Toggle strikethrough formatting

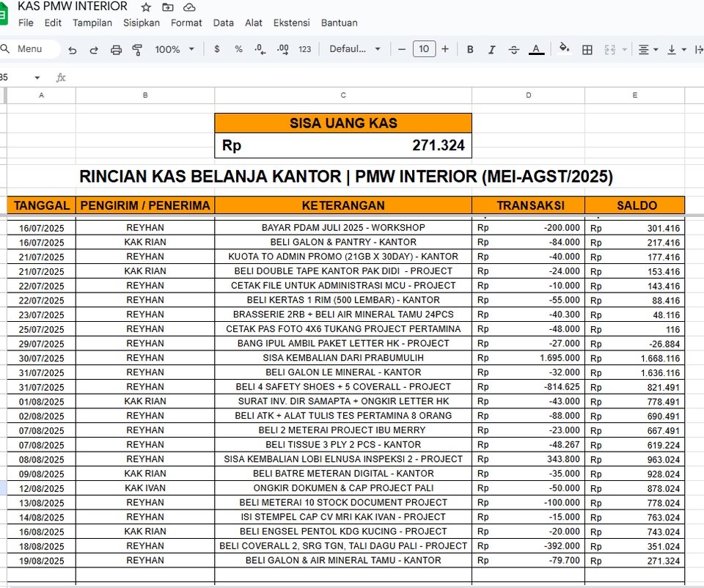coord(513,49)
